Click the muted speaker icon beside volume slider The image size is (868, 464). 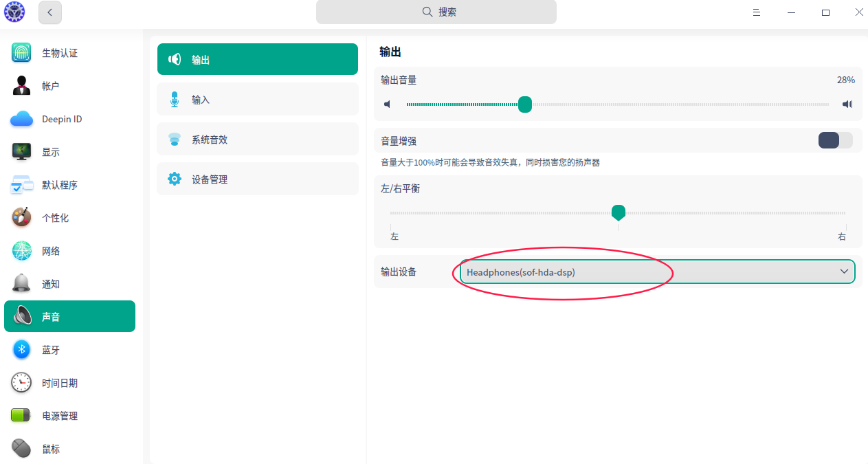[388, 104]
